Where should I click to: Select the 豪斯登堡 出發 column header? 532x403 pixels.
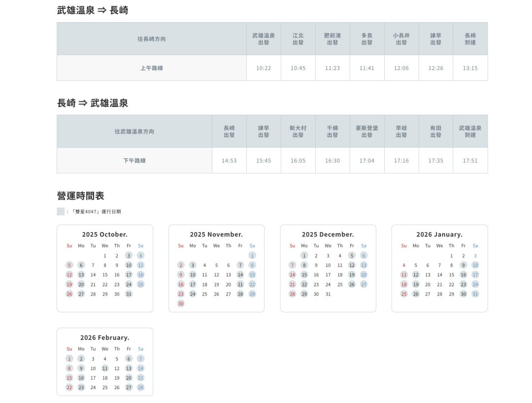[x=367, y=131]
